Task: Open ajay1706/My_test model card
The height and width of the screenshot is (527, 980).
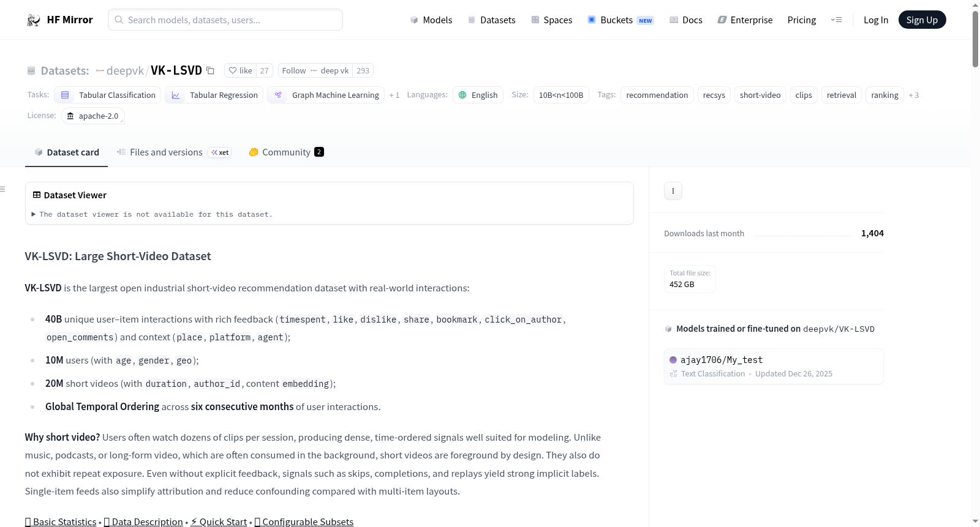Action: pos(774,366)
